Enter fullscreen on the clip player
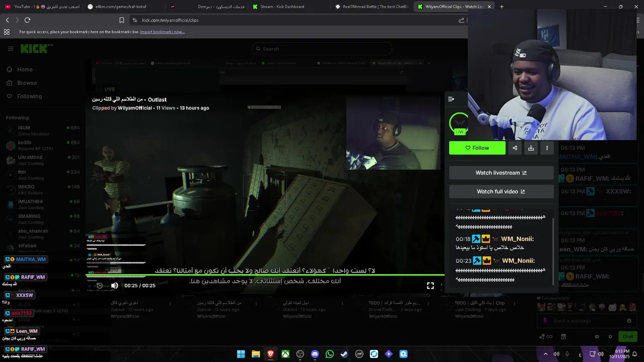This screenshot has width=644, height=362. pyautogui.click(x=430, y=286)
